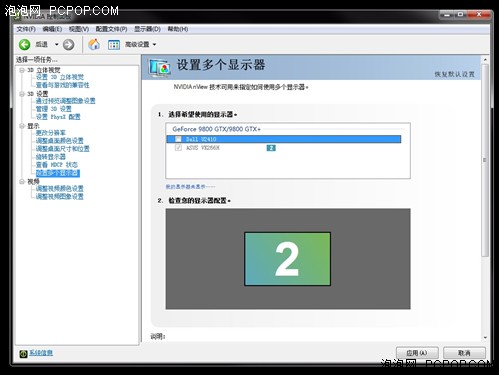Image resolution: width=499 pixels, height=375 pixels.
Task: Minimize the NVIDIA control panel window
Action: [447, 15]
